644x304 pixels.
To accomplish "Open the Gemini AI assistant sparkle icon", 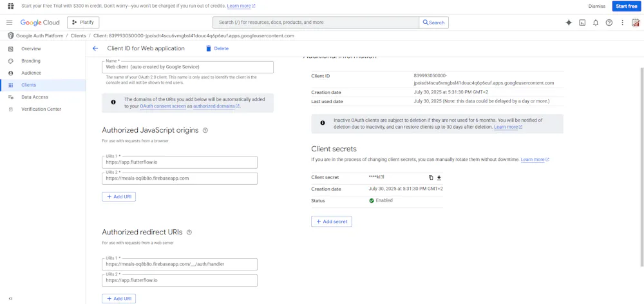I will [569, 23].
